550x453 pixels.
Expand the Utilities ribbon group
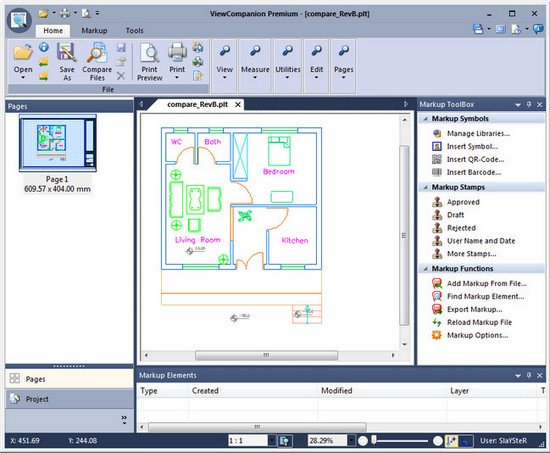click(x=288, y=66)
